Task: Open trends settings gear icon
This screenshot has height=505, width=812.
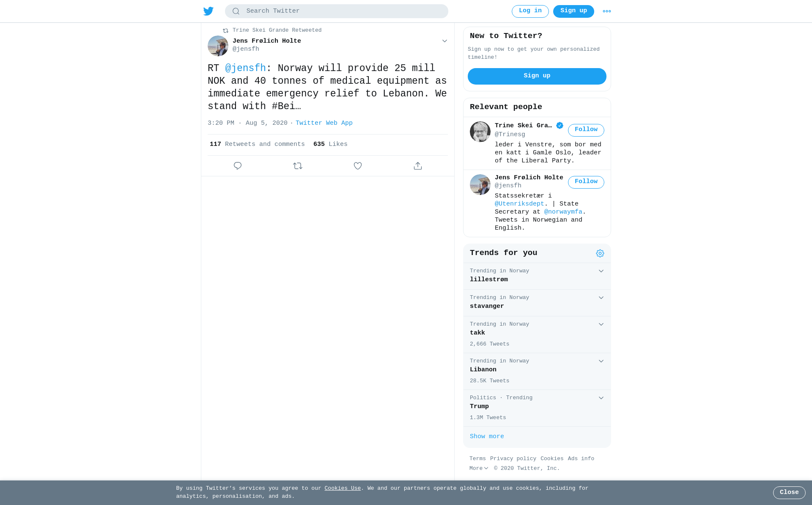Action: 600,253
